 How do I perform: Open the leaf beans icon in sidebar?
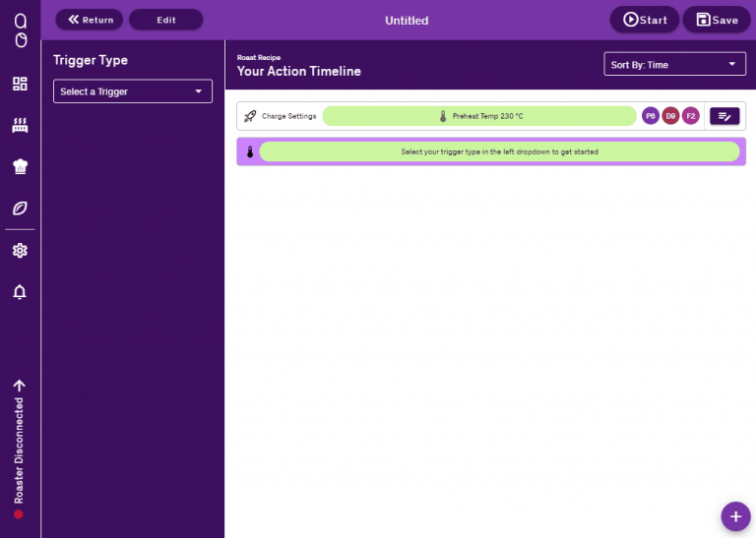(20, 208)
